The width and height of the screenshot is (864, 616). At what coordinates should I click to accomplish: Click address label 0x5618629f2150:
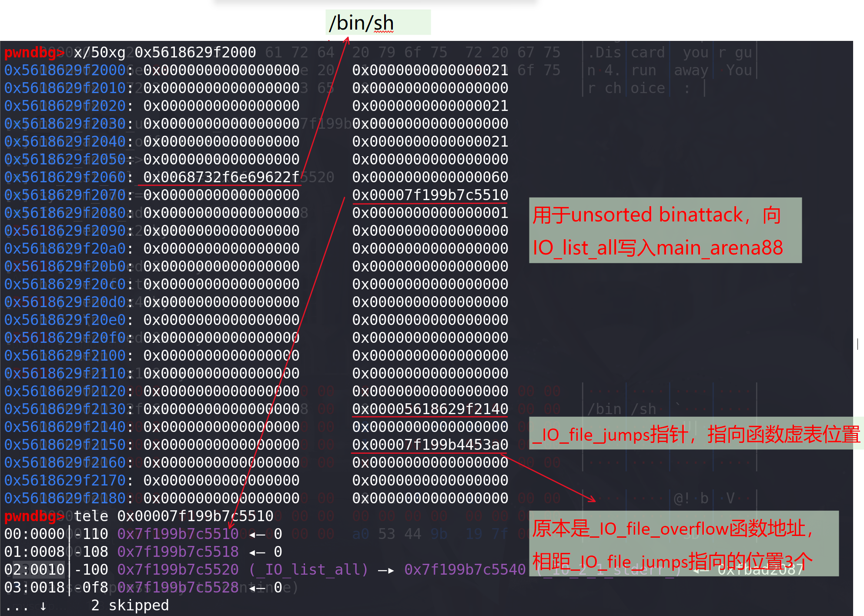coord(69,445)
